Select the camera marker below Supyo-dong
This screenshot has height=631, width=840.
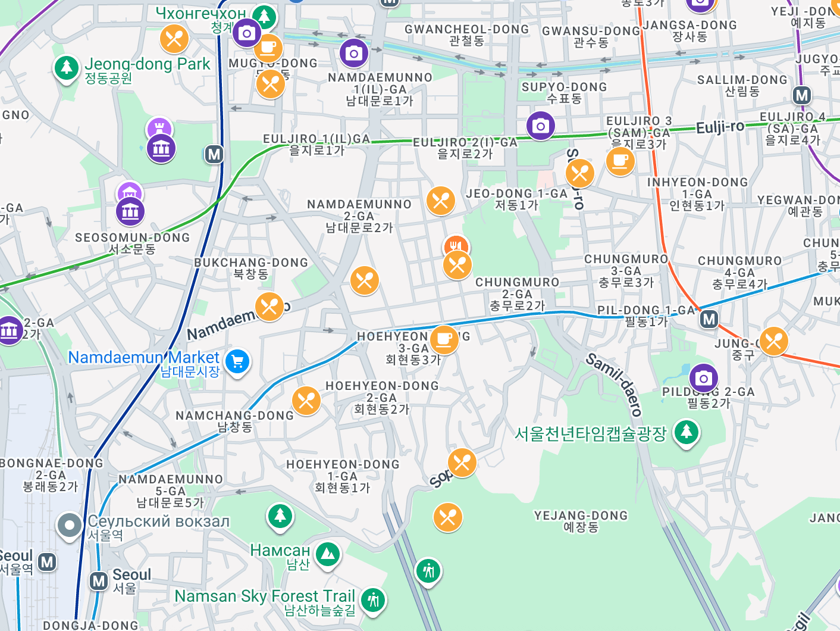(540, 126)
